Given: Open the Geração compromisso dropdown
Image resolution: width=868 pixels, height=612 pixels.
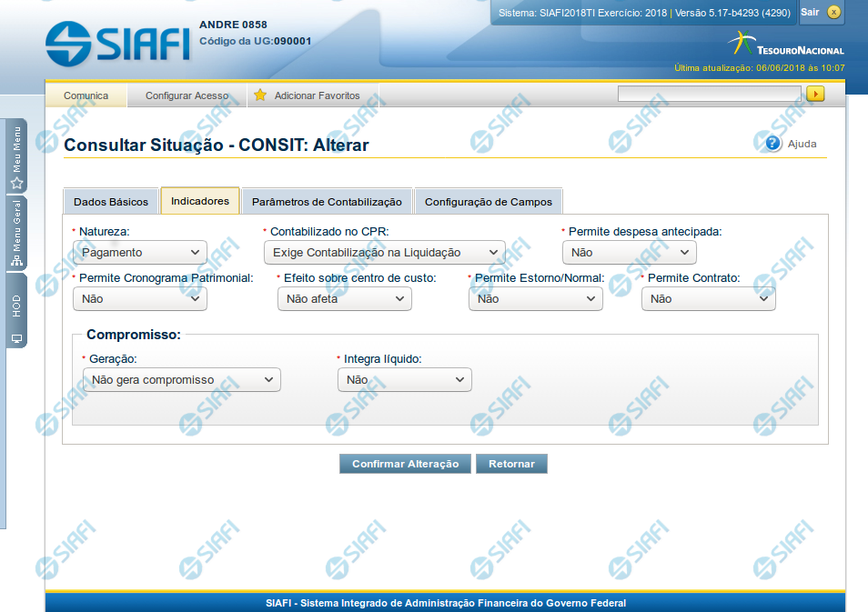Looking at the screenshot, I should click(181, 380).
